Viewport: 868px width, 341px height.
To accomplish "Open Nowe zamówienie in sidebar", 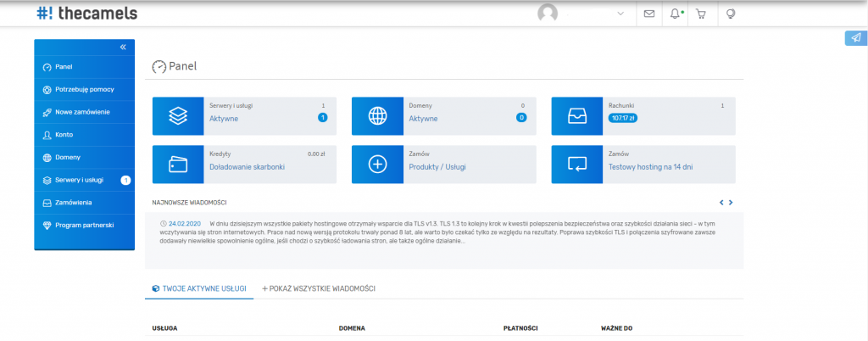I will [x=84, y=112].
